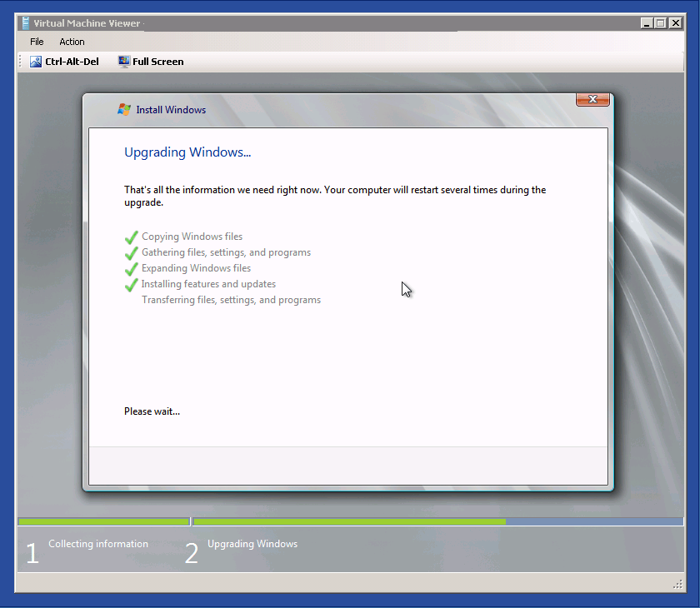The width and height of the screenshot is (700, 608).
Task: Send Ctrl-Alt-Del to the virtual machine
Action: pos(64,62)
